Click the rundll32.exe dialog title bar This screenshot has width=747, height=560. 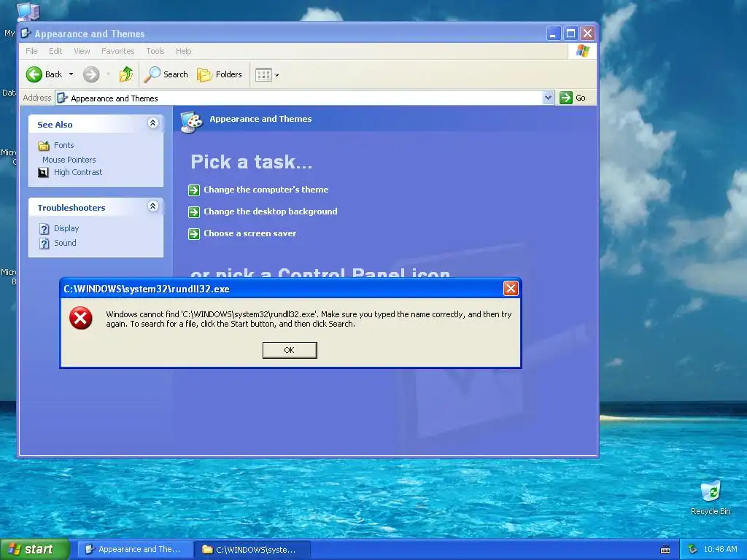coord(281,289)
